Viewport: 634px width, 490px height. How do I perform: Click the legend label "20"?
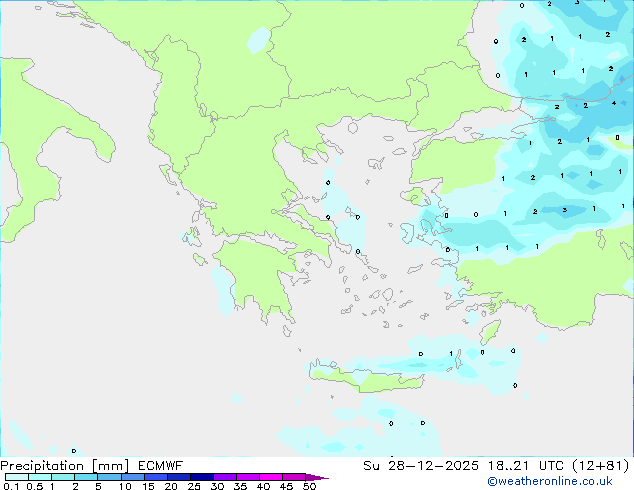[x=171, y=486]
